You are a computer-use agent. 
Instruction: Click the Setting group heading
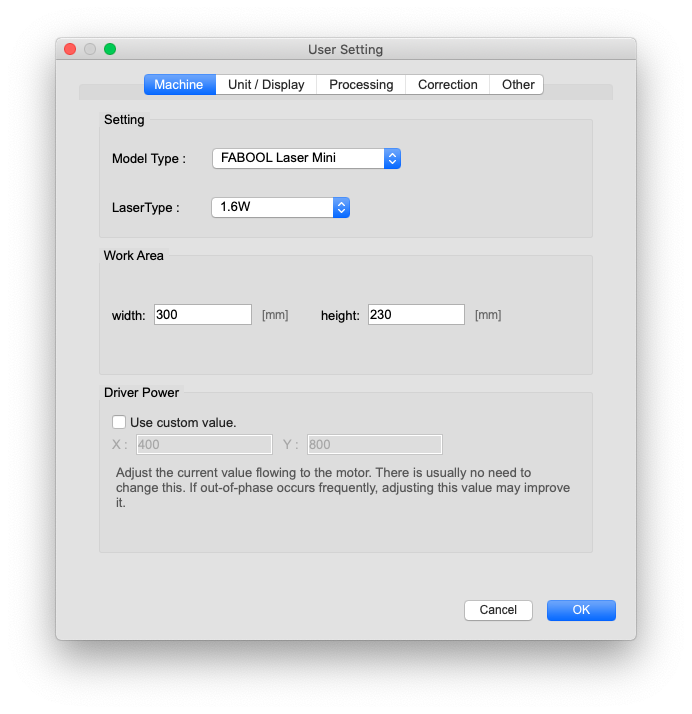[x=124, y=120]
